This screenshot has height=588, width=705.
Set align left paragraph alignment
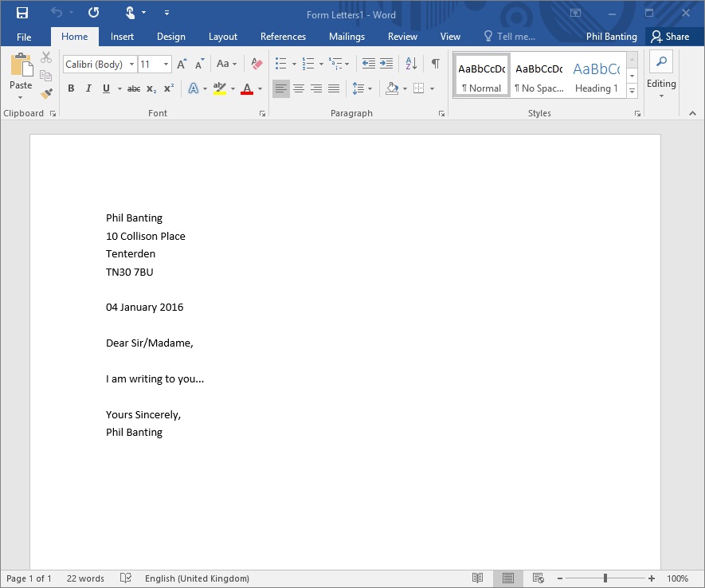[x=281, y=88]
